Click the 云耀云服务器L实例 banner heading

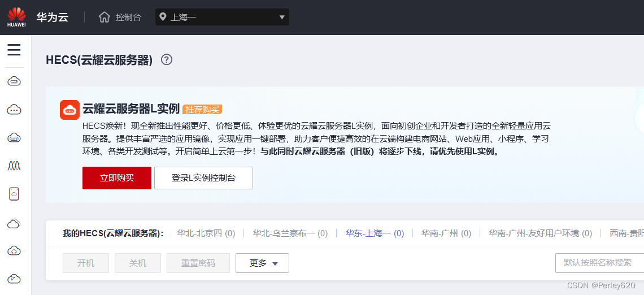point(131,109)
